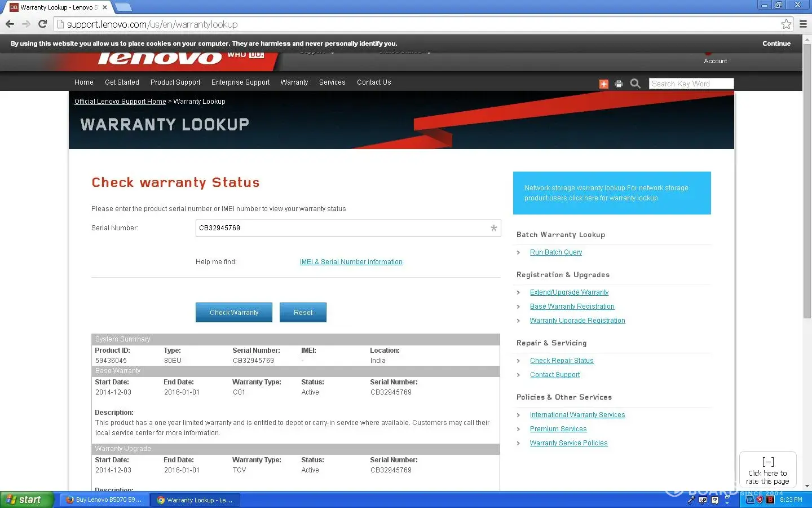Expand Check Repair Status chevron arrow

click(x=519, y=361)
